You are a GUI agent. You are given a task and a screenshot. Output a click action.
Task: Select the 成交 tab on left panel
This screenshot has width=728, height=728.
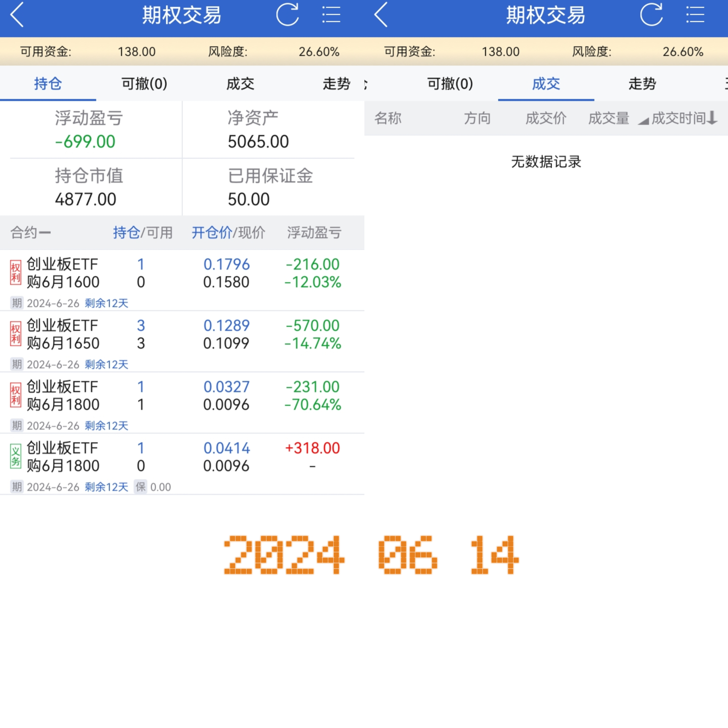coord(240,84)
